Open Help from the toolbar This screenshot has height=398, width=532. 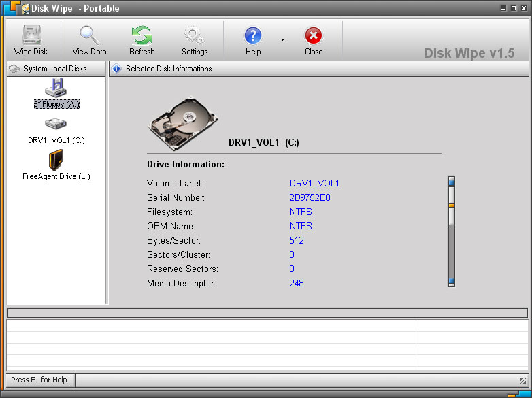pyautogui.click(x=253, y=35)
